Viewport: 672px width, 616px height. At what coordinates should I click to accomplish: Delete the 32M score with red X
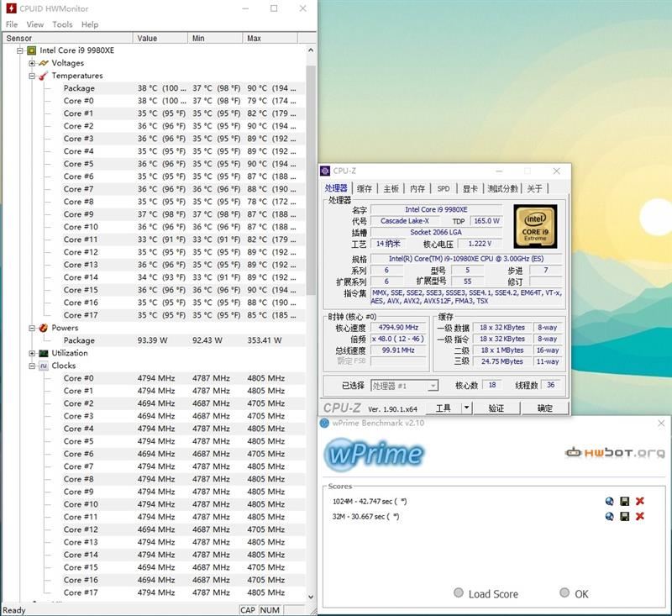(640, 516)
